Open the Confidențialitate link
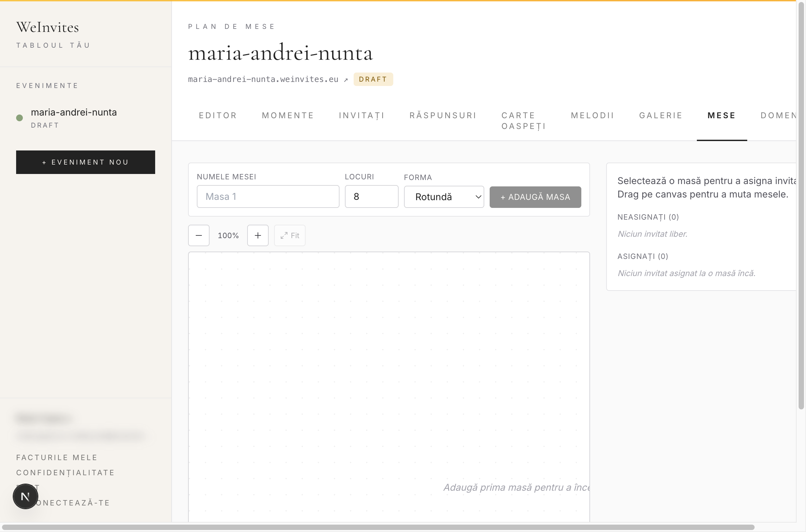The height and width of the screenshot is (532, 806). 65,473
